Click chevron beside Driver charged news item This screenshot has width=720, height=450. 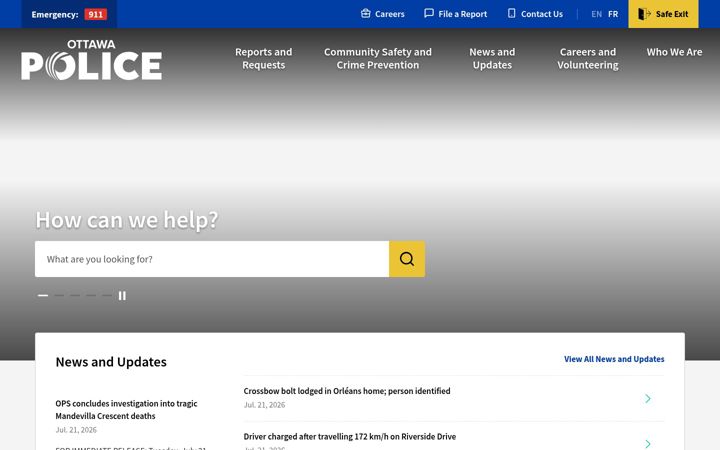coord(647,444)
